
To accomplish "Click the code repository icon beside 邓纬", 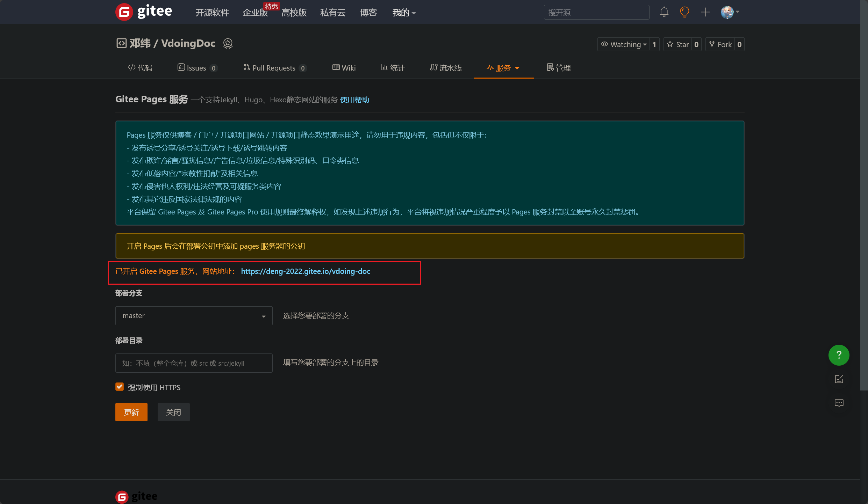I will [x=121, y=43].
